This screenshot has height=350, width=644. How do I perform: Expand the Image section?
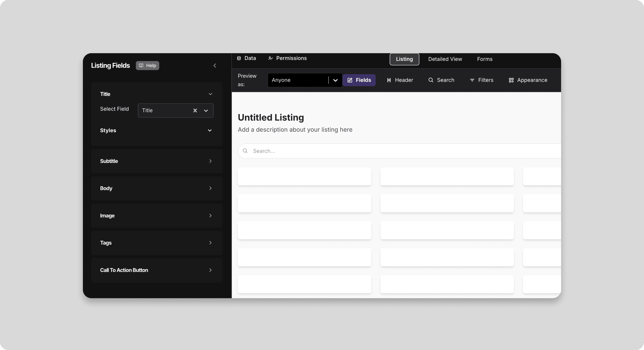pyautogui.click(x=157, y=216)
